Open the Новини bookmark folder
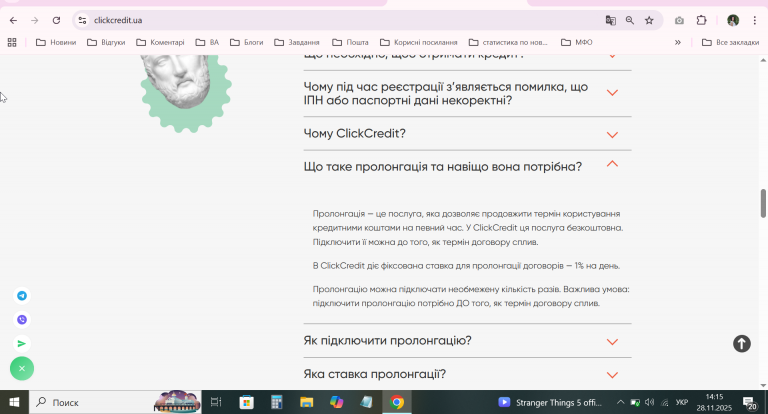 [x=56, y=43]
